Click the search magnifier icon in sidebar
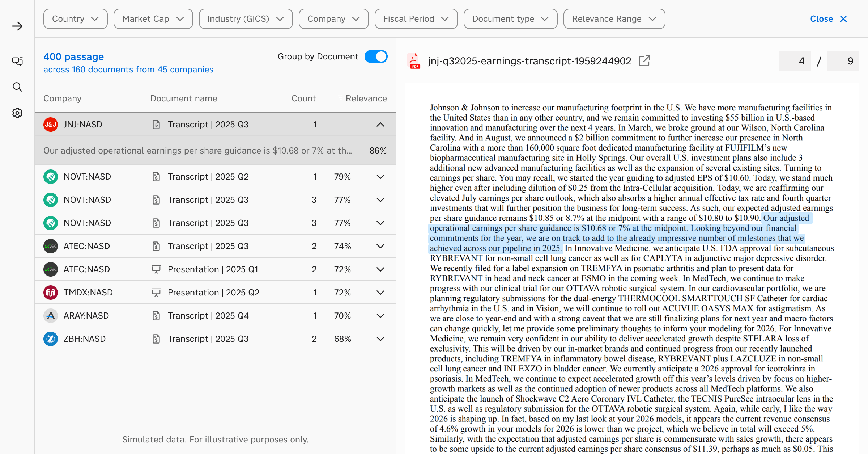Image resolution: width=868 pixels, height=454 pixels. coord(17,87)
